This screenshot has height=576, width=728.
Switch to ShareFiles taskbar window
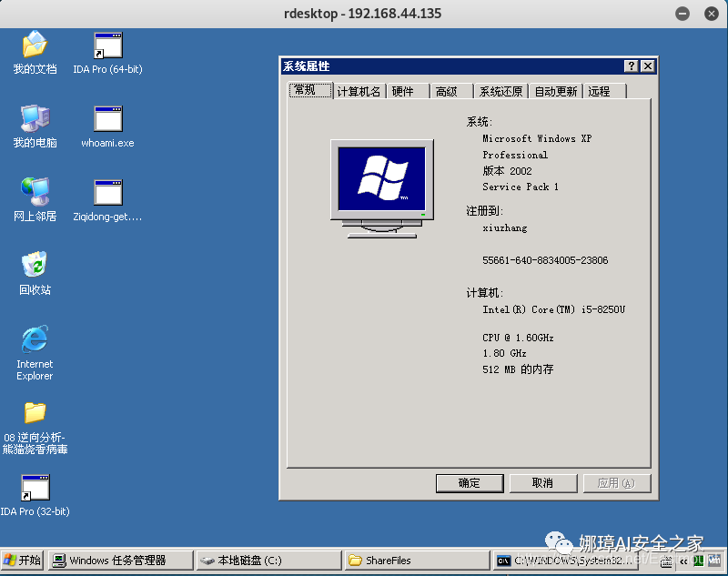coord(417,561)
